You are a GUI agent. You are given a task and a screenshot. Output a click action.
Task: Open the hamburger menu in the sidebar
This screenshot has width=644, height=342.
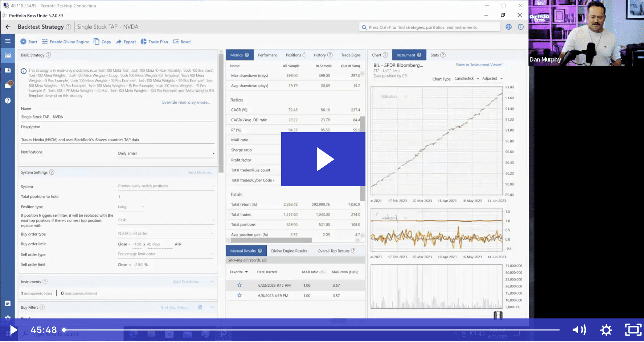pos(8,41)
